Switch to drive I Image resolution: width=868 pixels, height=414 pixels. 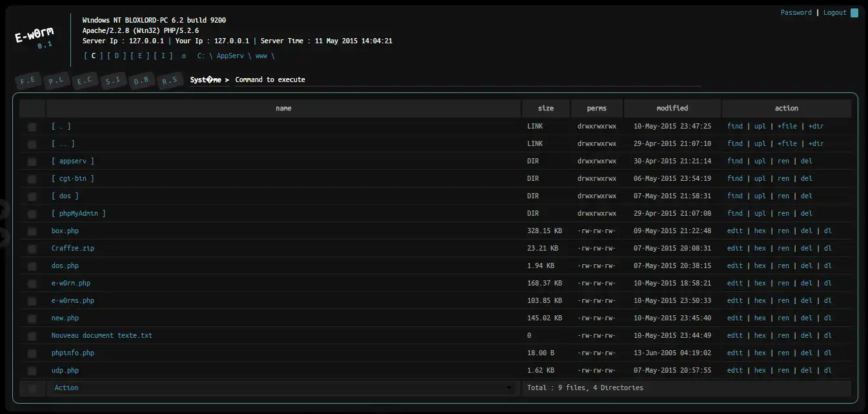163,56
